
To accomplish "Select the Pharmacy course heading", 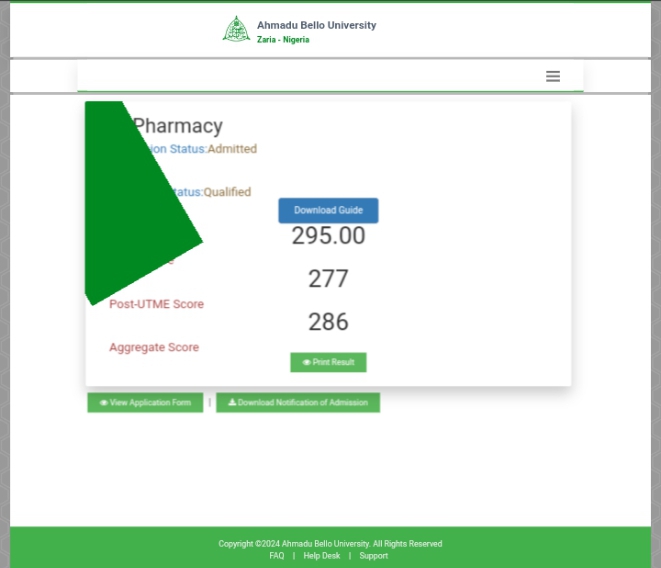I will tap(178, 126).
